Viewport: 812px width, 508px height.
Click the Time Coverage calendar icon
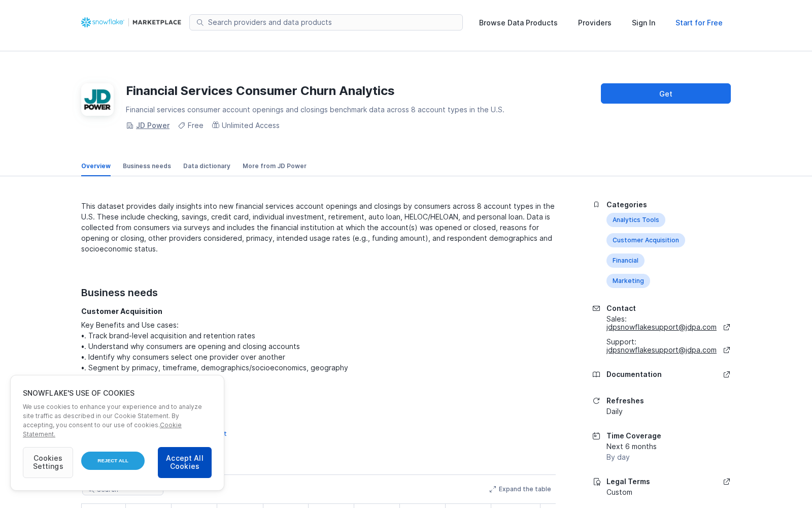pyautogui.click(x=596, y=436)
